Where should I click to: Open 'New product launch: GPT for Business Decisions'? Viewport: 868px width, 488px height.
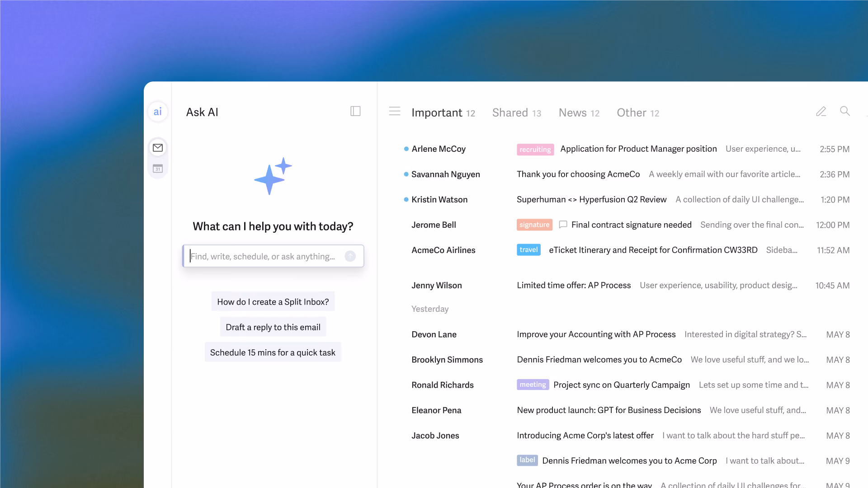[609, 410]
